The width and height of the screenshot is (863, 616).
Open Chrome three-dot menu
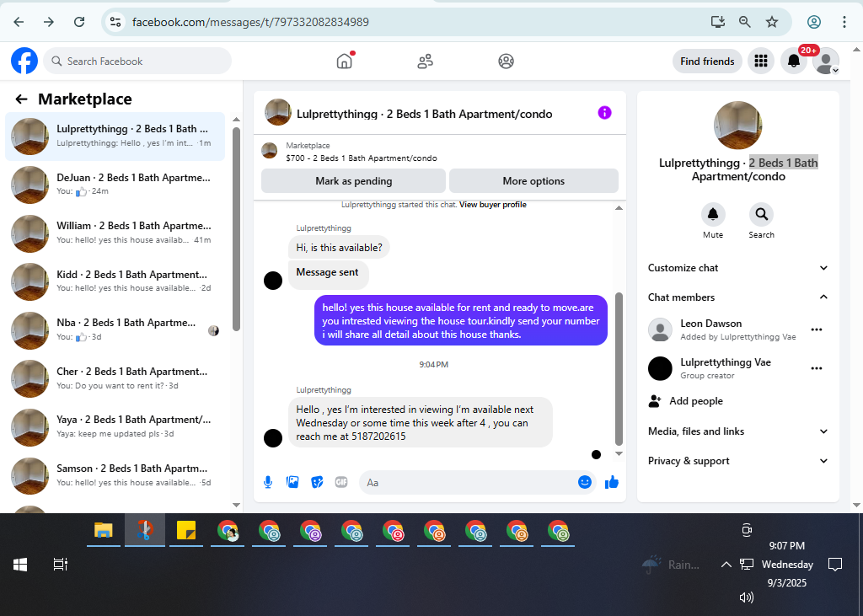(844, 22)
